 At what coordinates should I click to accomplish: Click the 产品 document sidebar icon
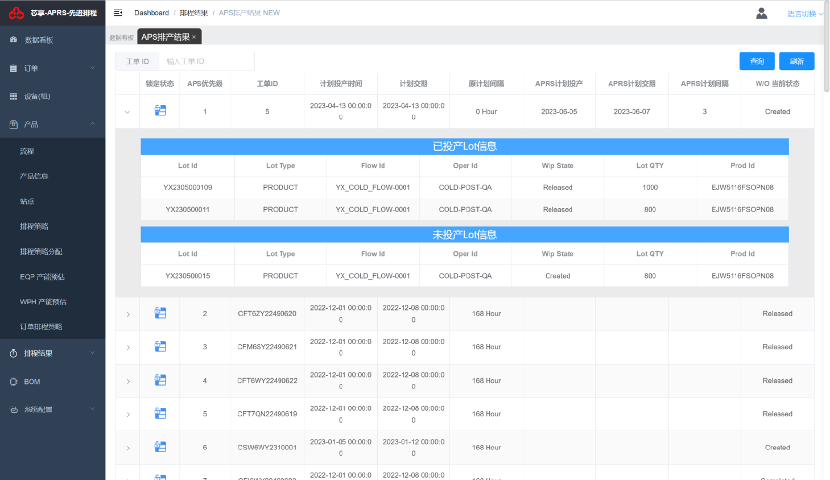(x=14, y=124)
